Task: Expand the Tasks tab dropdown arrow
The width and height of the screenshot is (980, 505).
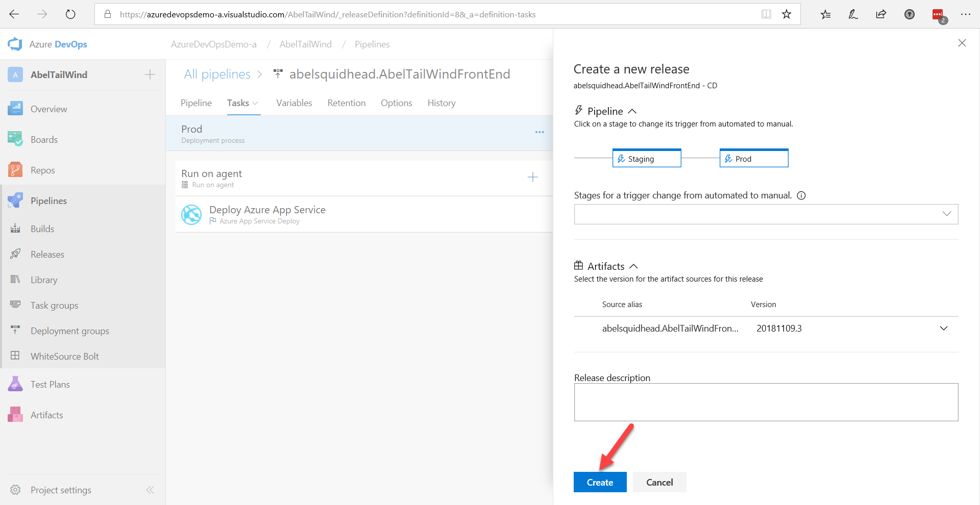Action: click(x=255, y=104)
